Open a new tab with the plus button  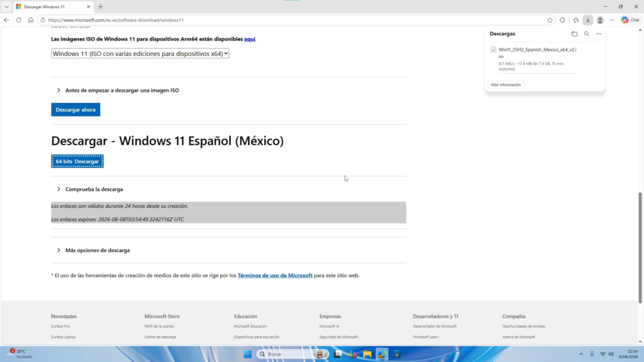coord(101,6)
